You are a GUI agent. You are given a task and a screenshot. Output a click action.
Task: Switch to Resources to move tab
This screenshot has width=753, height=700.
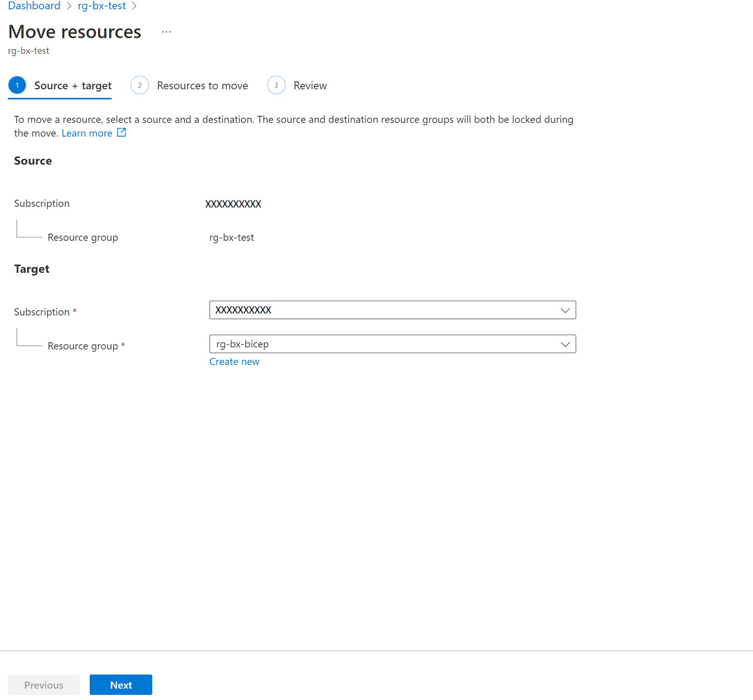point(190,85)
